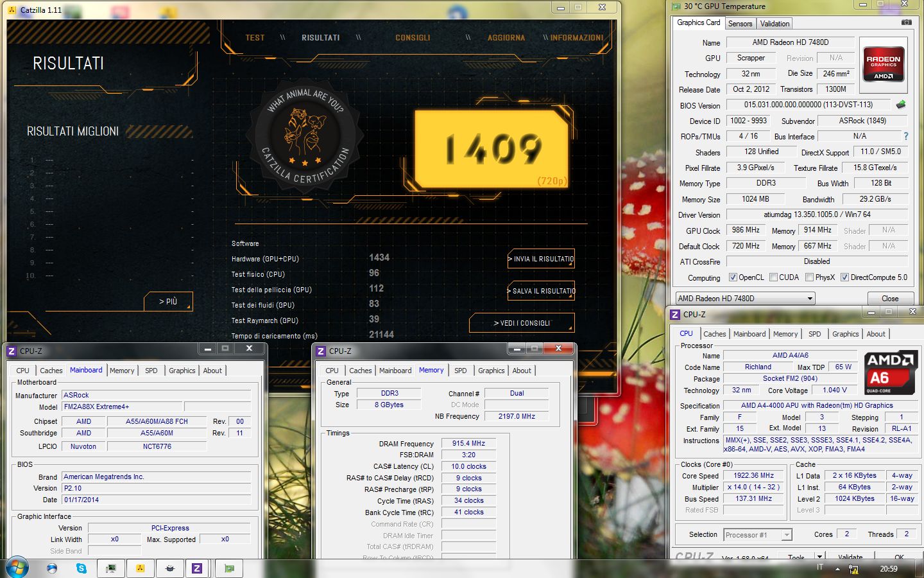Toggle the CUDA checkbox
Screen dimensions: 924x578
pos(774,277)
